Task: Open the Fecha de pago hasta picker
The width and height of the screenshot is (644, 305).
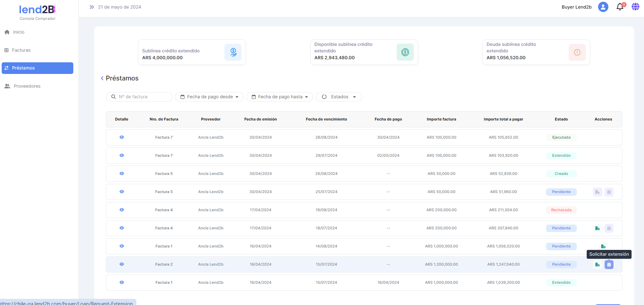Action: (280, 97)
